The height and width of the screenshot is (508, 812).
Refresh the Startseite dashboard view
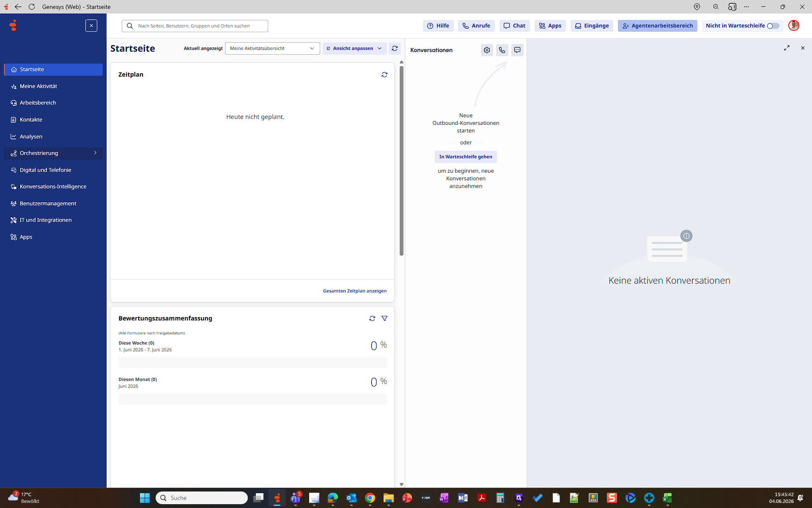tap(395, 48)
